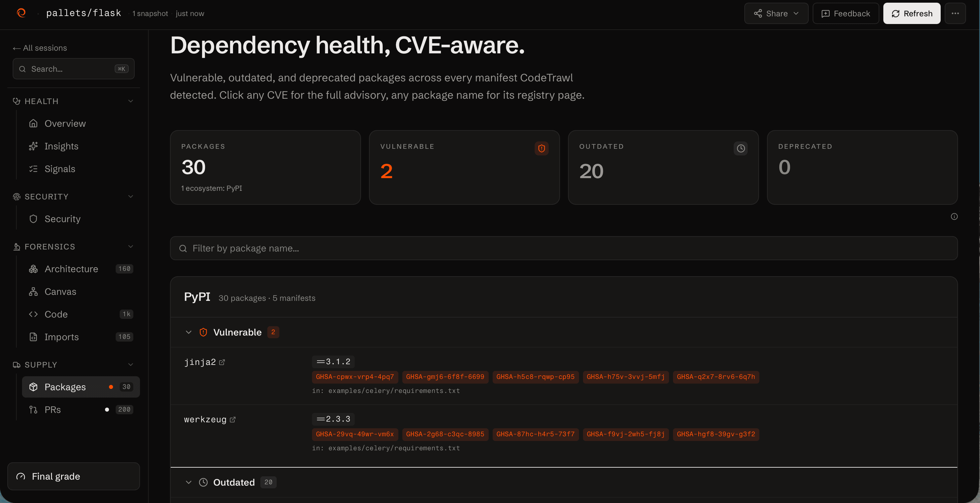980x503 pixels.
Task: Open advisory GHSA-q2x7-8rv6-6q7h
Action: 716,377
